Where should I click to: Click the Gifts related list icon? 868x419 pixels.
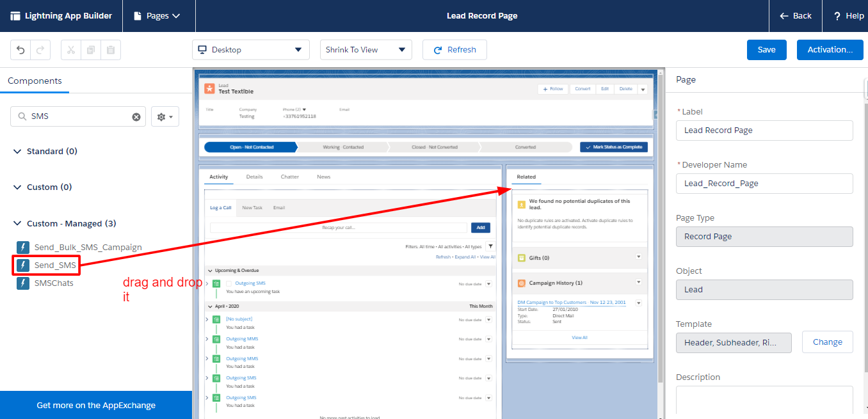point(522,258)
